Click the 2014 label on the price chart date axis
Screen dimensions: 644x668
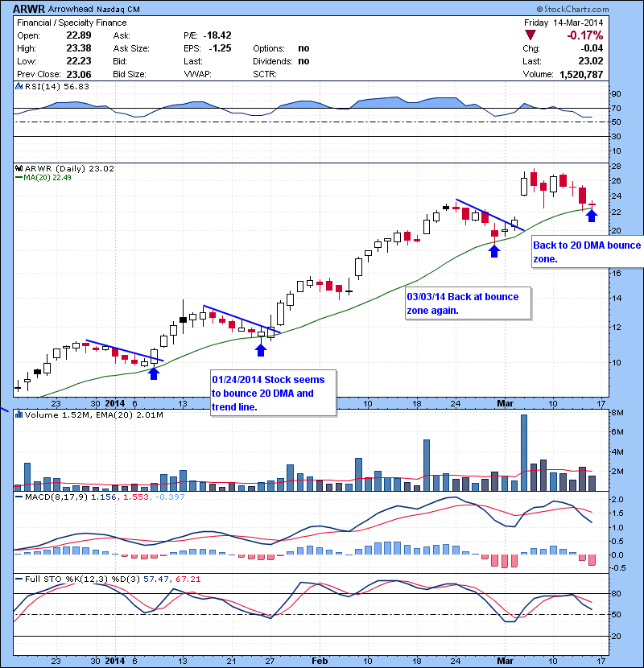point(115,403)
